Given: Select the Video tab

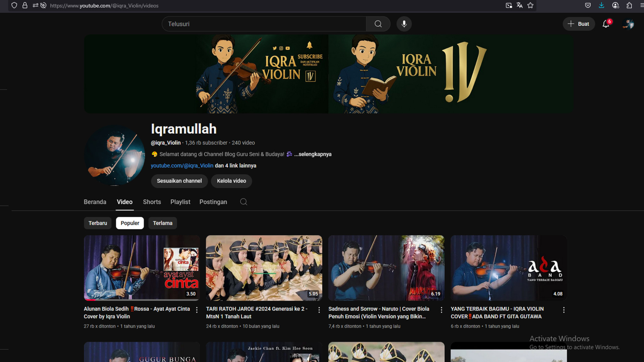Looking at the screenshot, I should [125, 202].
